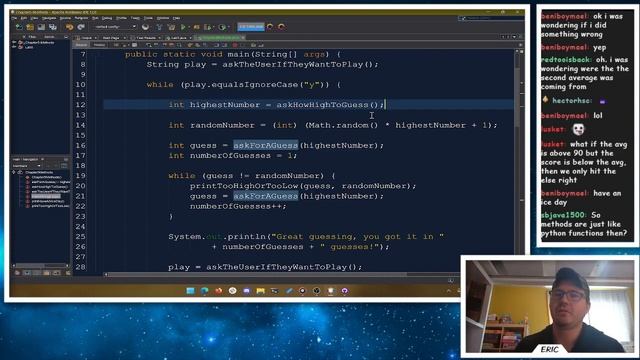640x360 pixels.
Task: Click red Start Macro Recording icon
Action: (235, 45)
